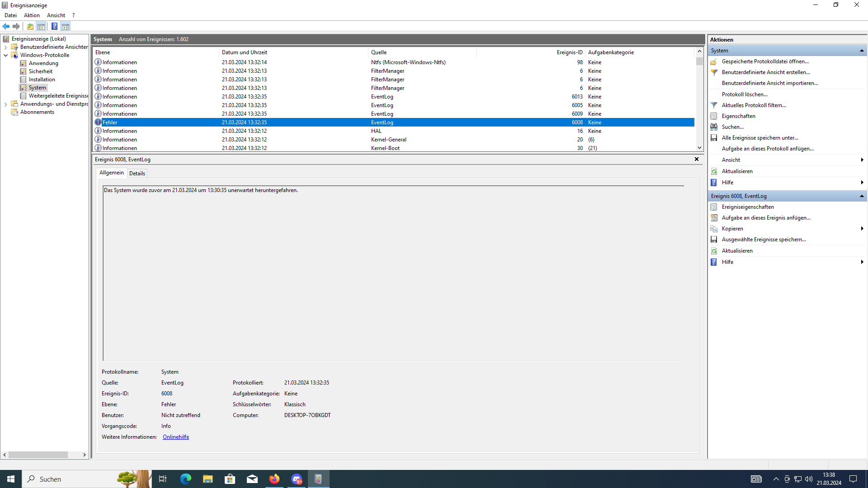Screen dimensions: 868x488
Task: Toggle the action pane toolbar button
Action: pos(66,26)
